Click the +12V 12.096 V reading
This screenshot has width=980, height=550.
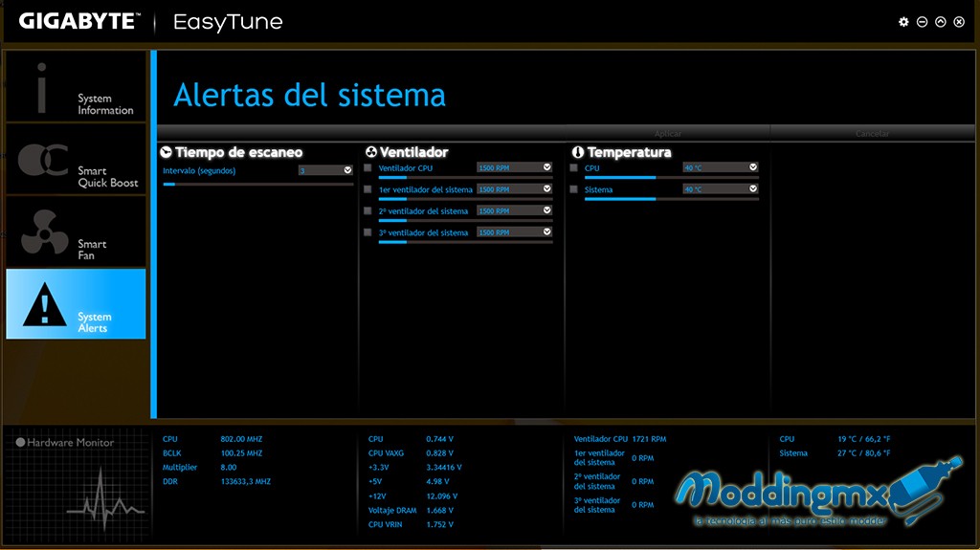pyautogui.click(x=413, y=495)
